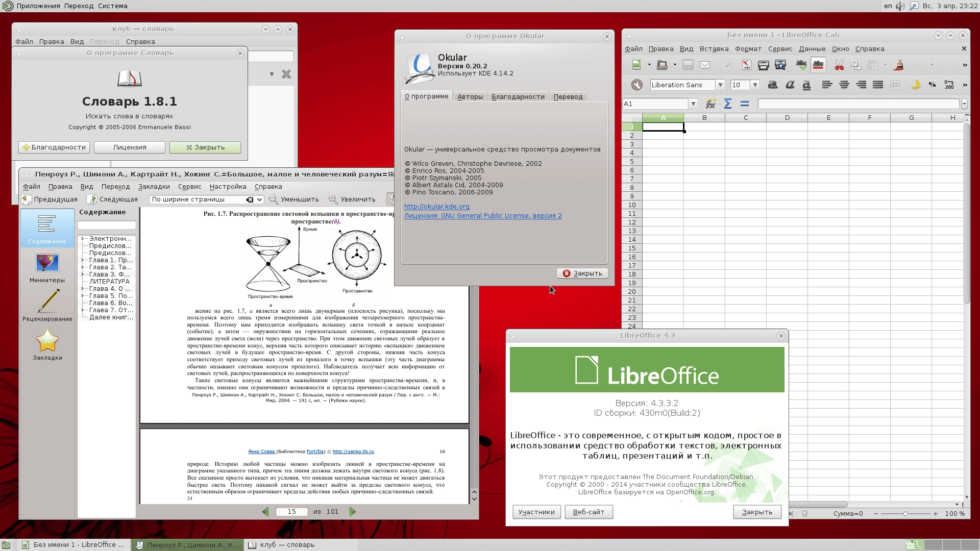Click zoom out minus in Calc status bar
980x551 pixels.
pos(876,514)
